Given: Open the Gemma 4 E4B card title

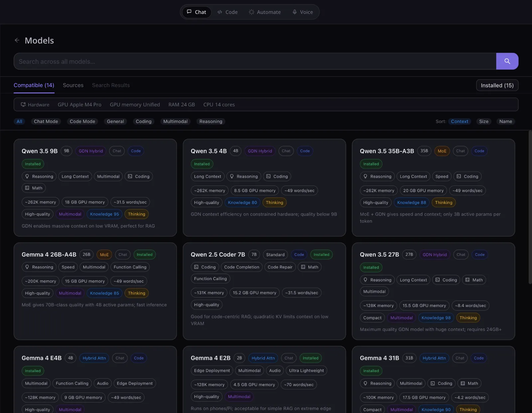Looking at the screenshot, I should pos(42,358).
